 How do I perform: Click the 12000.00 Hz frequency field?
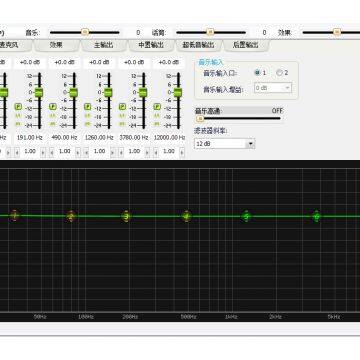(x=169, y=137)
